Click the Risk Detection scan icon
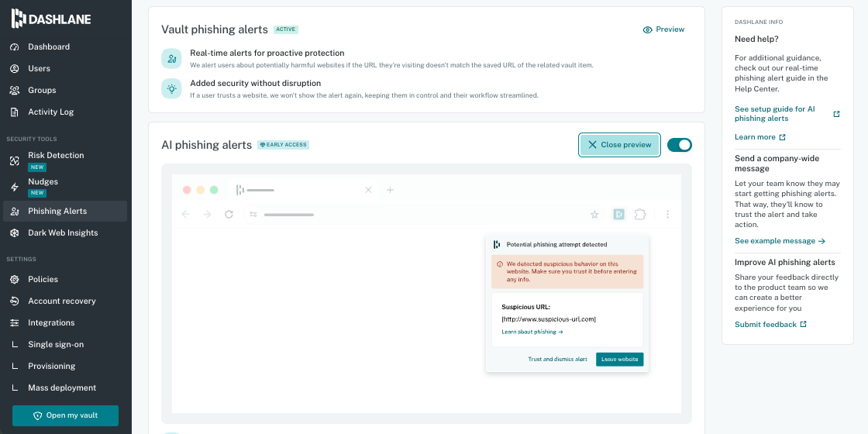868x434 pixels. pos(15,161)
